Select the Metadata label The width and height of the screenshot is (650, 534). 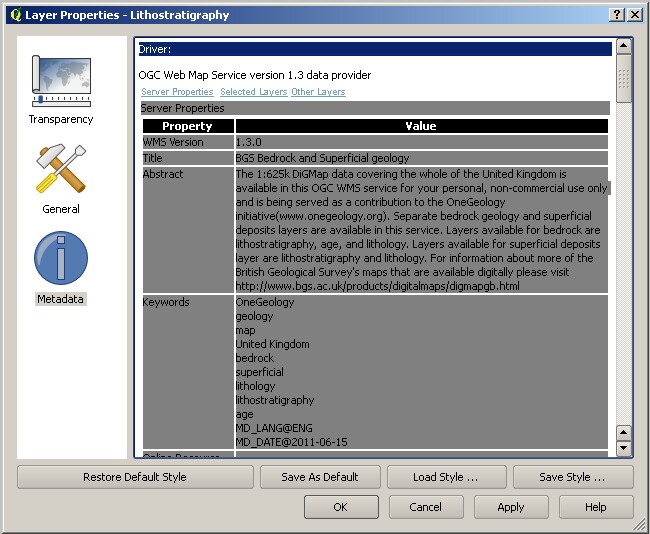coord(61,299)
